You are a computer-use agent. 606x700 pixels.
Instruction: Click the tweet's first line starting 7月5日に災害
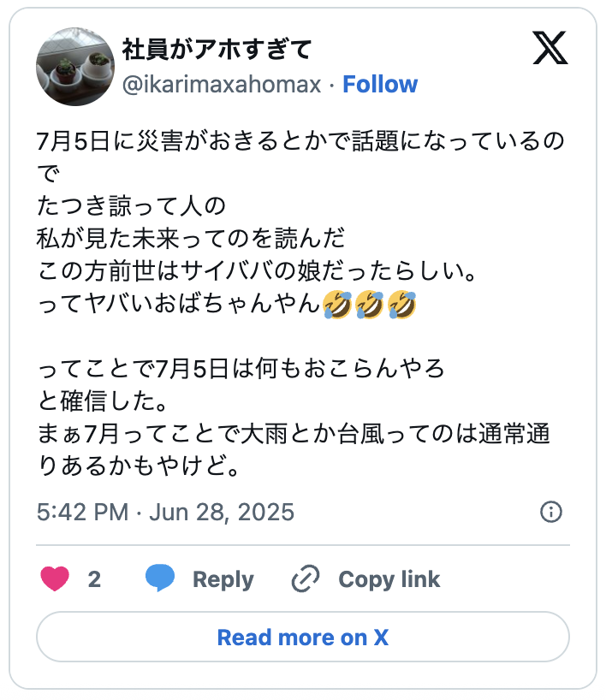pos(301,142)
